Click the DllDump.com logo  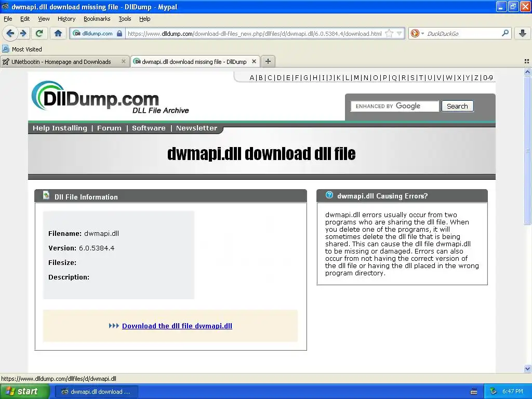coord(110,97)
